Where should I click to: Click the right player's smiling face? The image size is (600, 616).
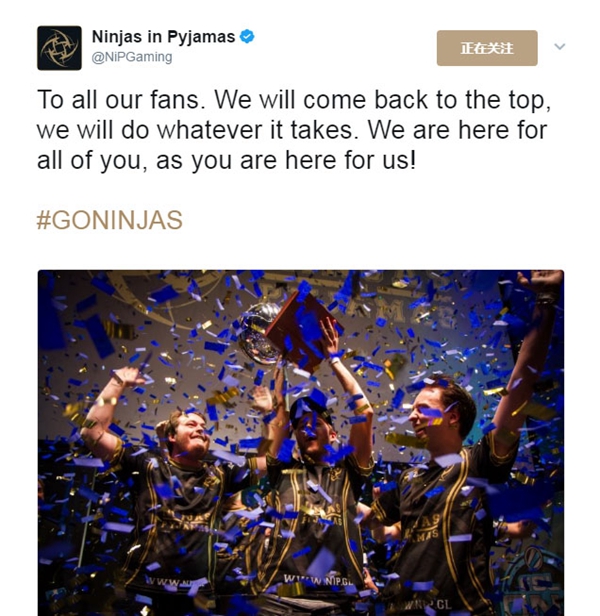tap(424, 416)
